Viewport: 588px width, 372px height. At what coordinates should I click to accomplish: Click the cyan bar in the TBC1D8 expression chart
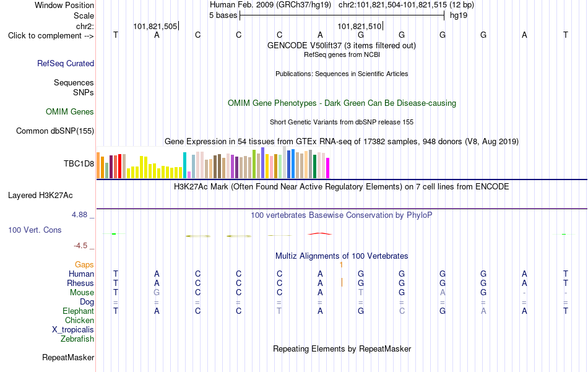[x=184, y=165]
